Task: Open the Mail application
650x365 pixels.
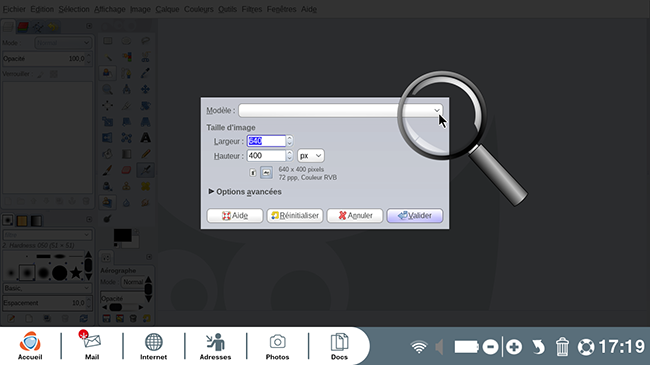Action: [92, 346]
